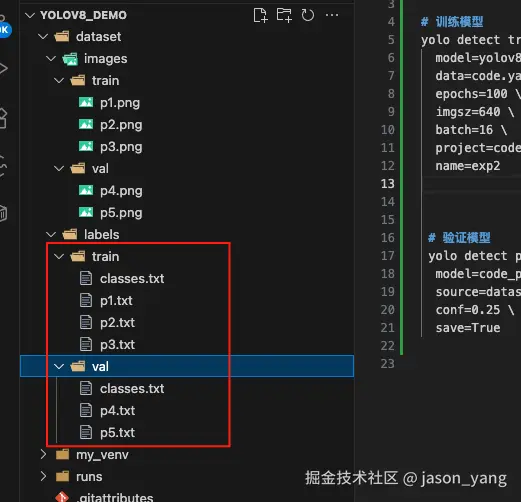Click the labels folder icon
This screenshot has width=521, height=502.
tap(70, 234)
